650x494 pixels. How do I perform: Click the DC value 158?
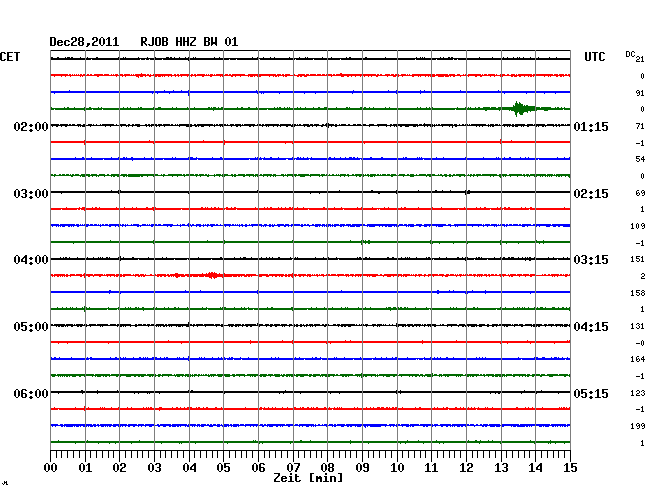[x=638, y=293]
